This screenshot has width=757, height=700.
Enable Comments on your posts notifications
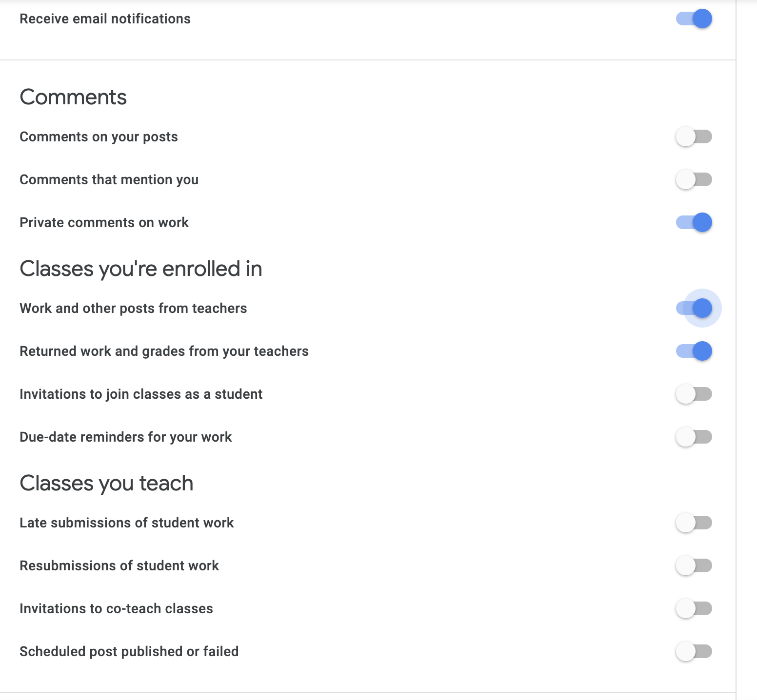coord(694,136)
